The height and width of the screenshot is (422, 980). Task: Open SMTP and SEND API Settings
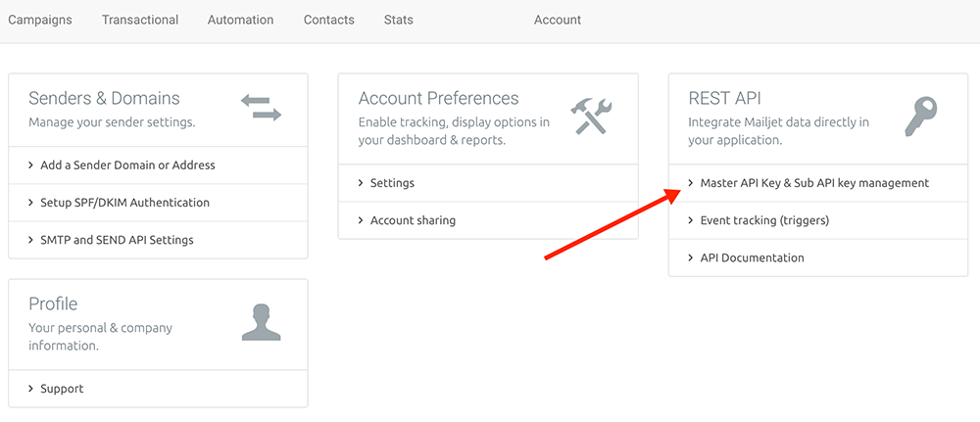point(117,240)
